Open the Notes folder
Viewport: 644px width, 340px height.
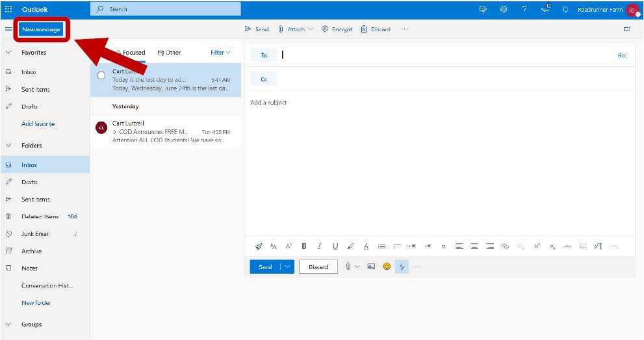pos(45,268)
